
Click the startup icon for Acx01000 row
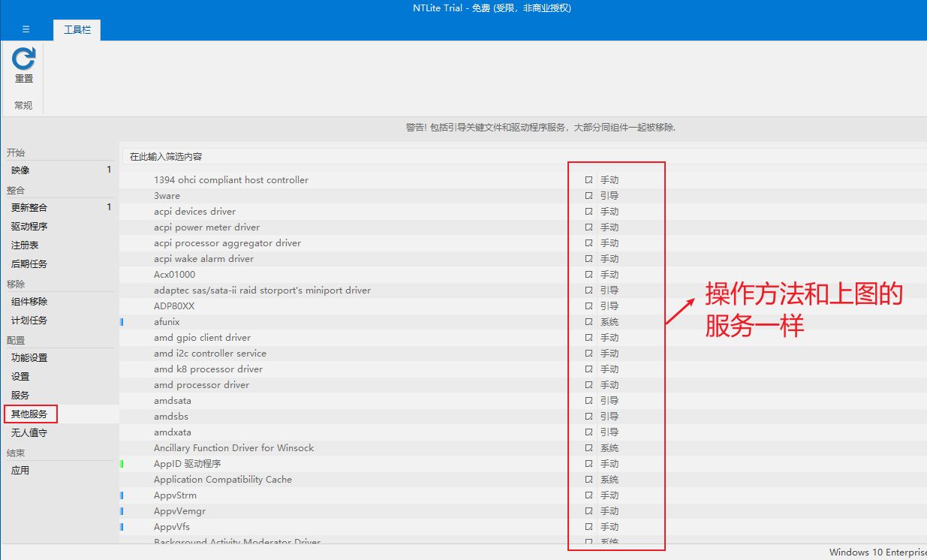click(589, 275)
